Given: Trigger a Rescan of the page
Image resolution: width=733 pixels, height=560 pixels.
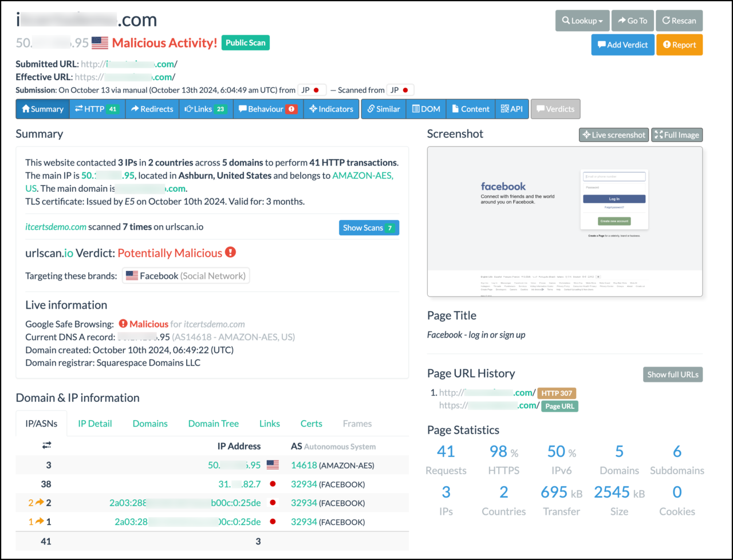Looking at the screenshot, I should [x=679, y=21].
